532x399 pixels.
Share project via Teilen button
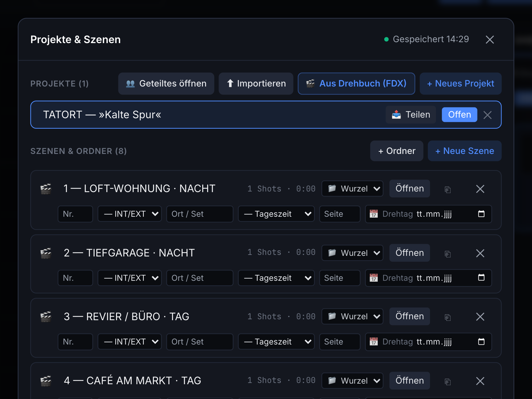click(411, 115)
